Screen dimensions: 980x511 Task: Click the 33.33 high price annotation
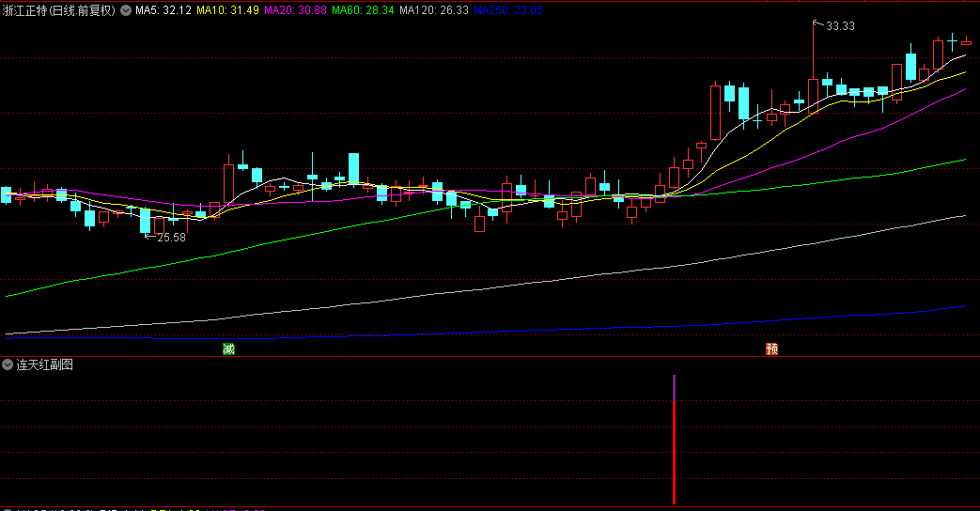[840, 26]
